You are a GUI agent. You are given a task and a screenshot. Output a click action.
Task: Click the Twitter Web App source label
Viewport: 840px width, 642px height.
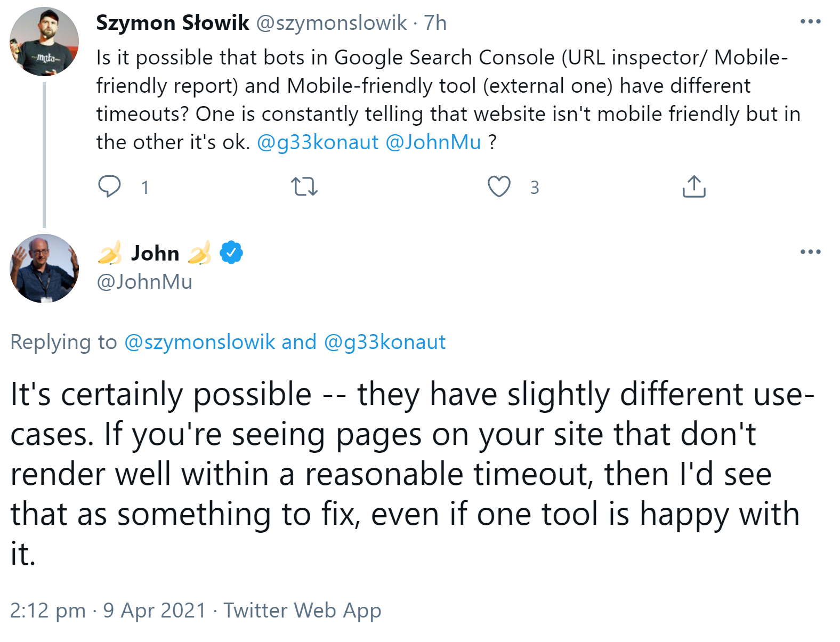[302, 611]
